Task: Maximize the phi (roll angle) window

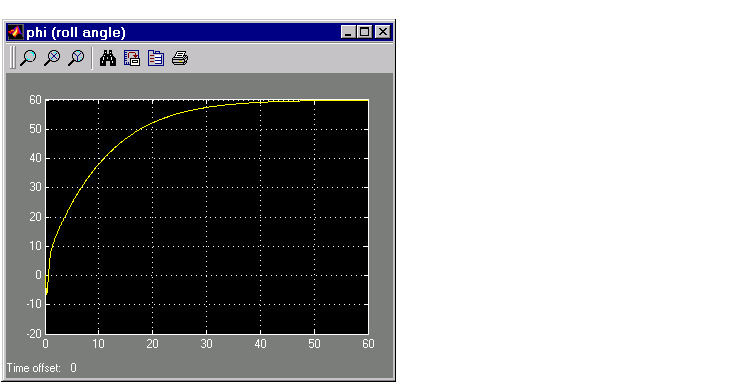Action: coord(364,32)
